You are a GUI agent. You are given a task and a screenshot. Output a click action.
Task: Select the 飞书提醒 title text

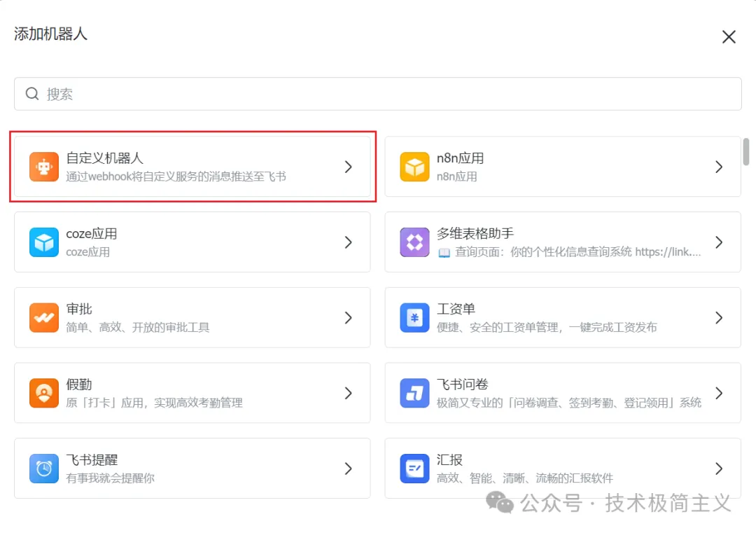coord(92,459)
